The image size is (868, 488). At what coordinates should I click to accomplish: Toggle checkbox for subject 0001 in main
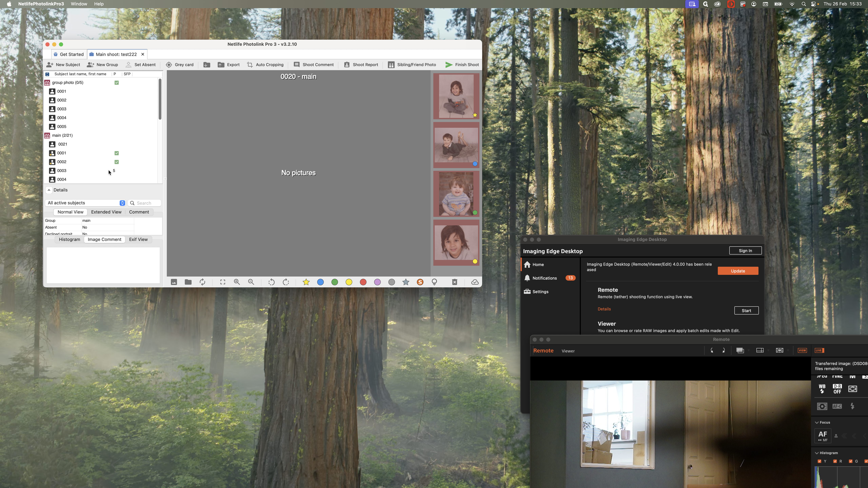pos(117,153)
